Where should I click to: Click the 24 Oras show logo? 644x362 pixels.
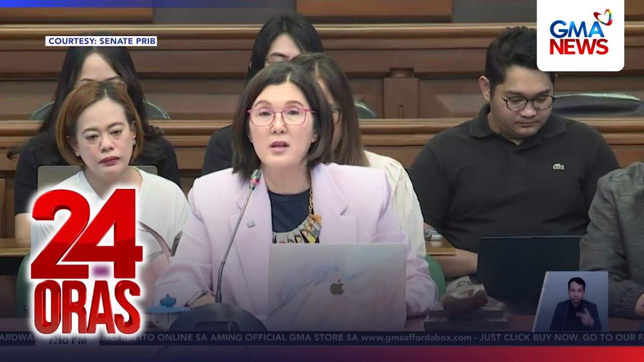87,262
